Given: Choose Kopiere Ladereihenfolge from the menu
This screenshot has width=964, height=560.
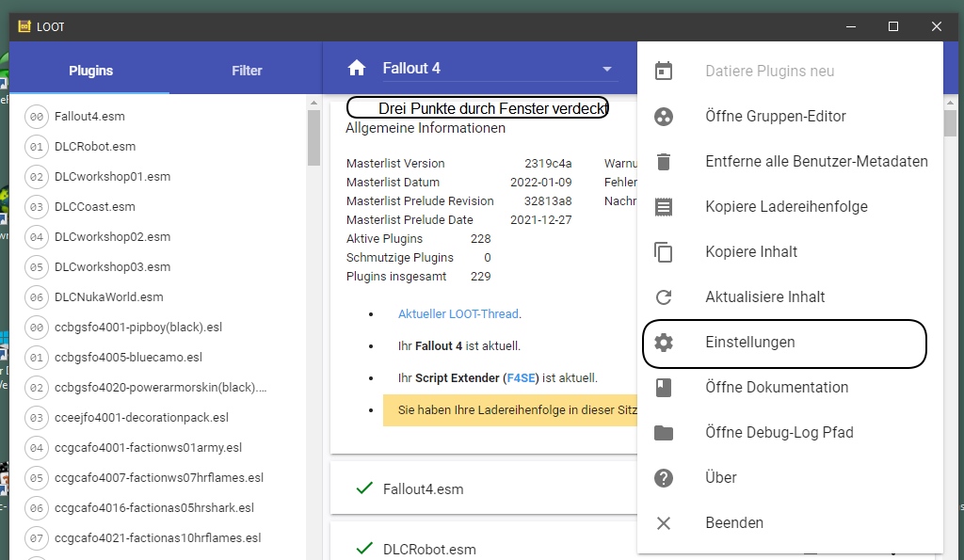Looking at the screenshot, I should (x=786, y=207).
